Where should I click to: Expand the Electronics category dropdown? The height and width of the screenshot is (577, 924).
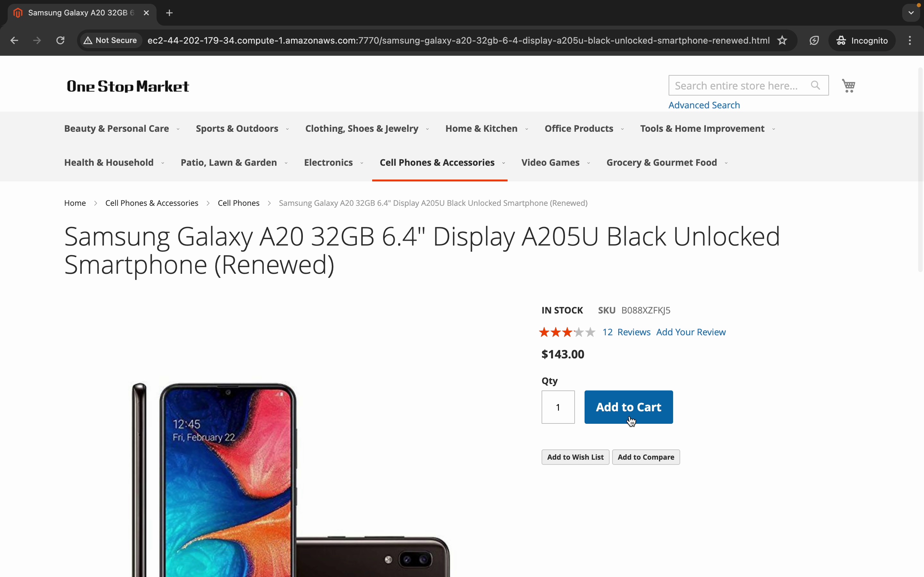pyautogui.click(x=328, y=163)
